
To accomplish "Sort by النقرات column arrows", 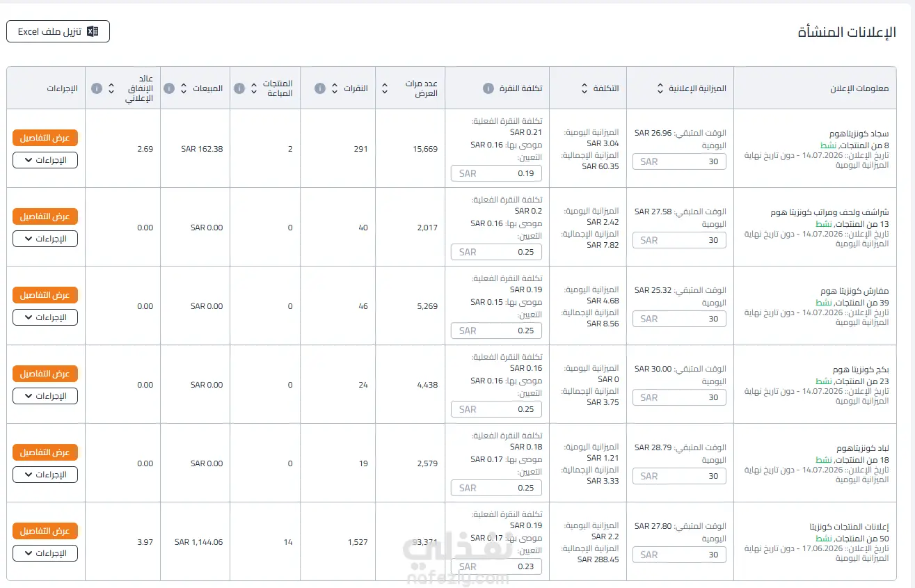I will (x=335, y=88).
